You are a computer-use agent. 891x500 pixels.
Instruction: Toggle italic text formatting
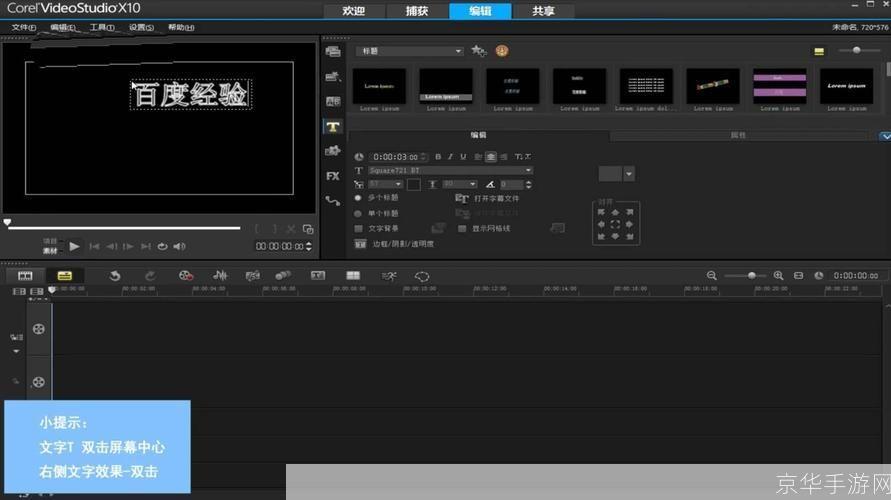point(451,157)
